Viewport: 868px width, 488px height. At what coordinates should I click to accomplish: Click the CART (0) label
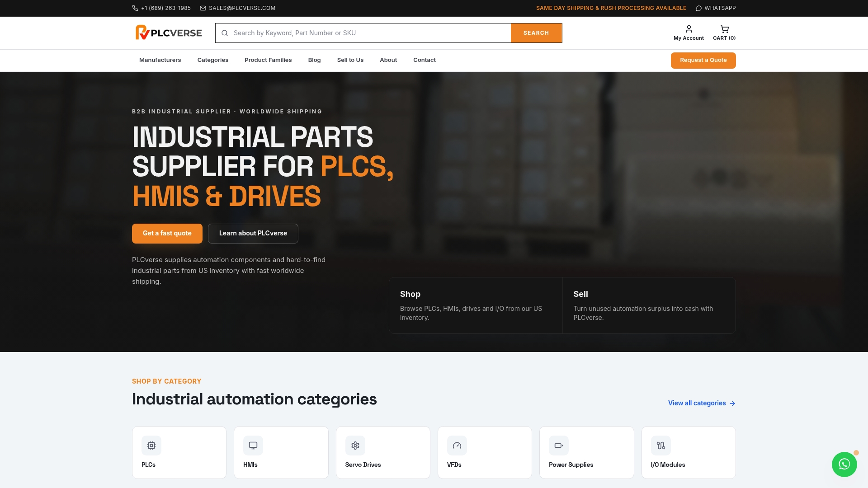724,38
